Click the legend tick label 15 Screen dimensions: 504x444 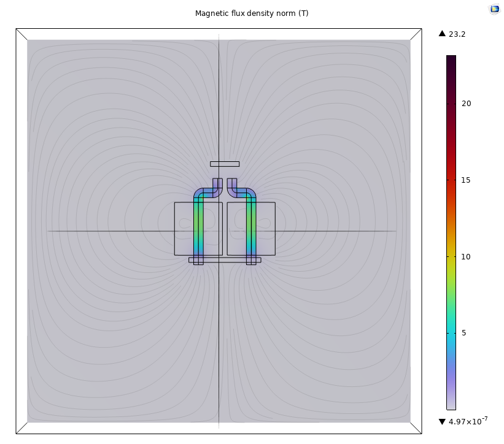[x=467, y=180]
